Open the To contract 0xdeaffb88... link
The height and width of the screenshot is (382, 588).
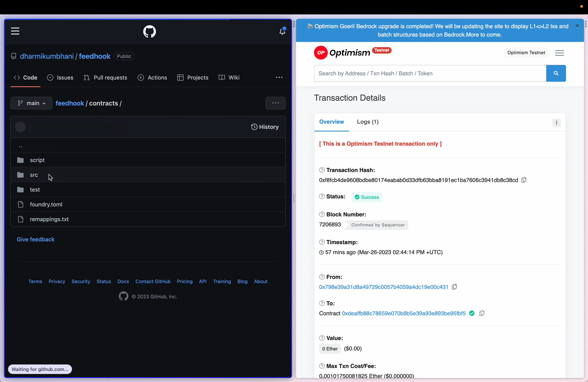point(404,313)
